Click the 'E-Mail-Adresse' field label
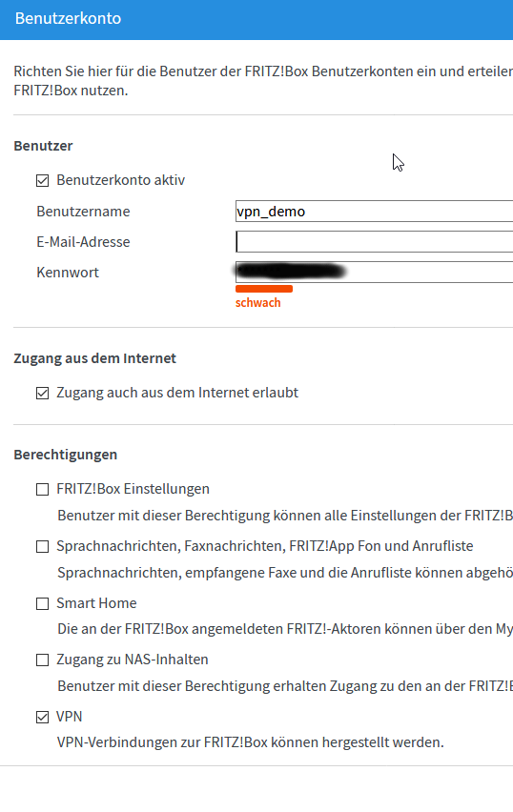This screenshot has width=513, height=812. click(83, 242)
